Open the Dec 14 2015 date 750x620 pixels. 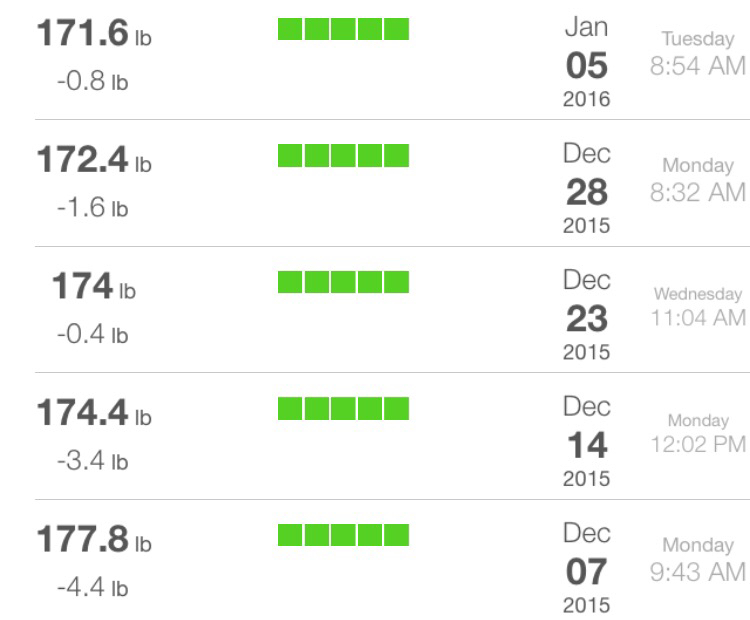(586, 442)
